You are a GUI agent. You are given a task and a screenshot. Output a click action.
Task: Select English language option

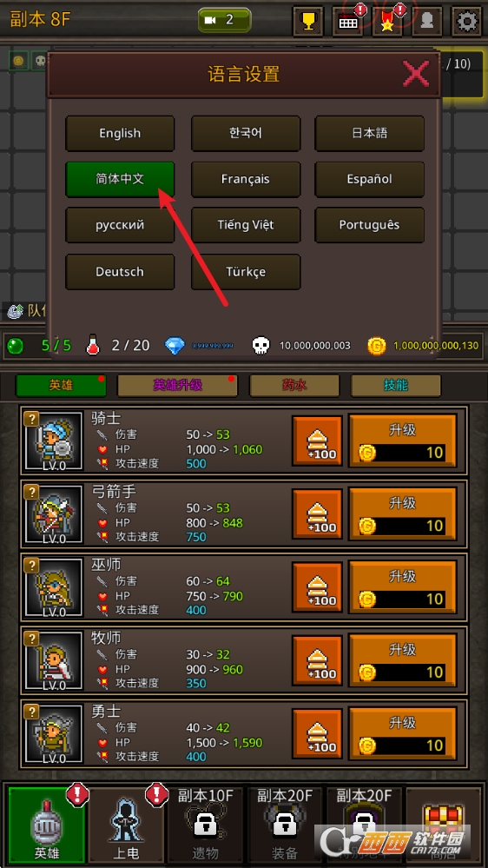120,134
